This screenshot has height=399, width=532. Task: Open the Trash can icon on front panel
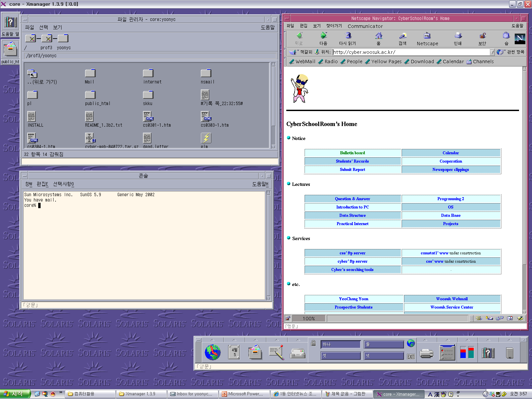[509, 353]
